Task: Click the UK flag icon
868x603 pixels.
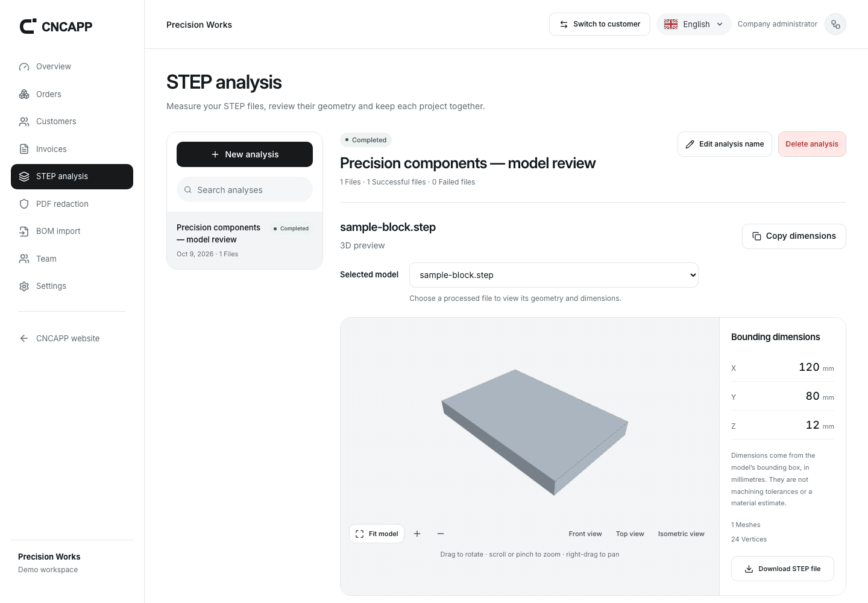Action: pyautogui.click(x=671, y=24)
